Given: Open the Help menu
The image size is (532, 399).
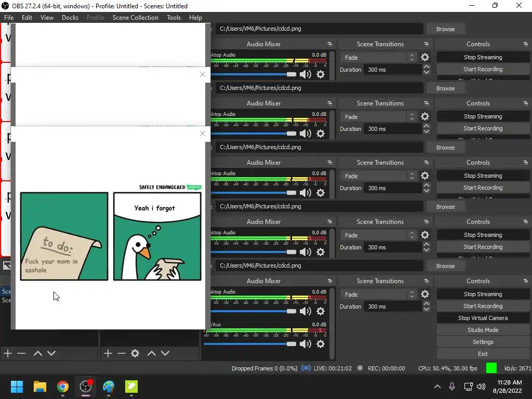Looking at the screenshot, I should (x=195, y=18).
